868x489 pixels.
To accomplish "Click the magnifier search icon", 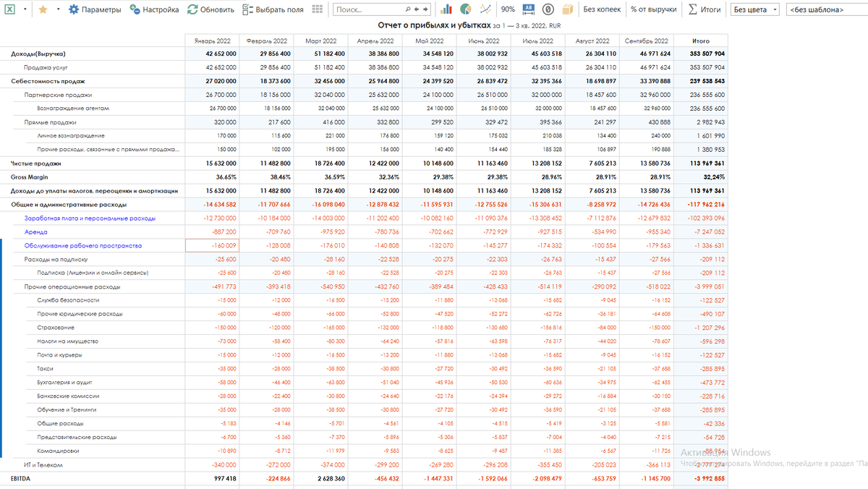I will (x=409, y=9).
